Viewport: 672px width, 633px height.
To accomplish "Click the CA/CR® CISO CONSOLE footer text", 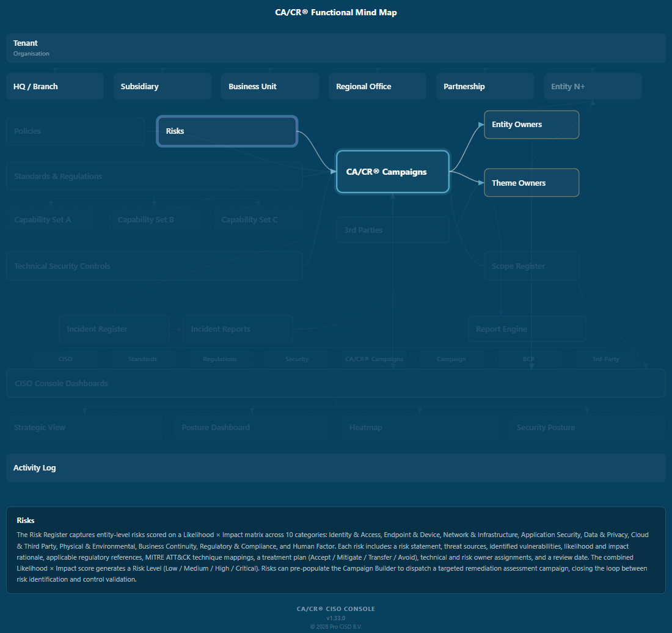I will tap(336, 609).
